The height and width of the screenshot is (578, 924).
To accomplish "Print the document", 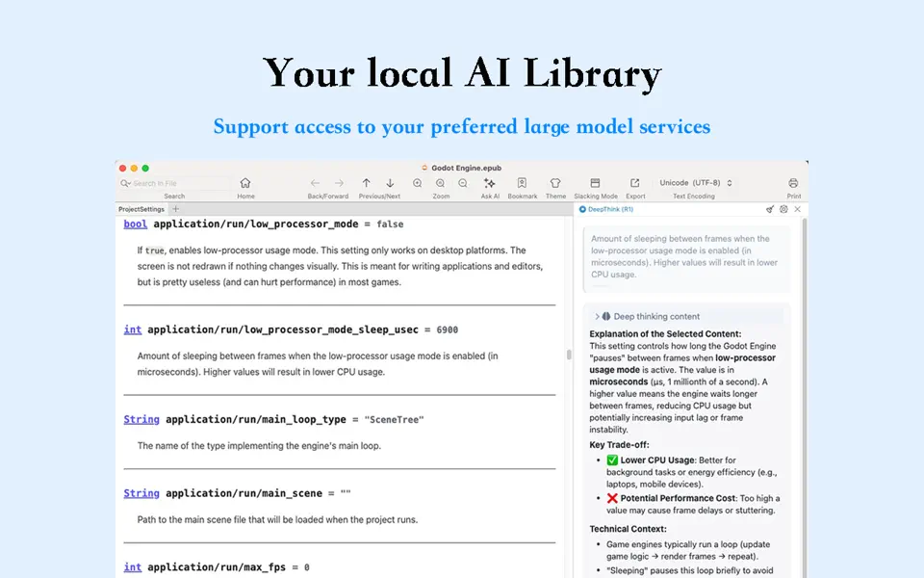I will click(x=793, y=182).
